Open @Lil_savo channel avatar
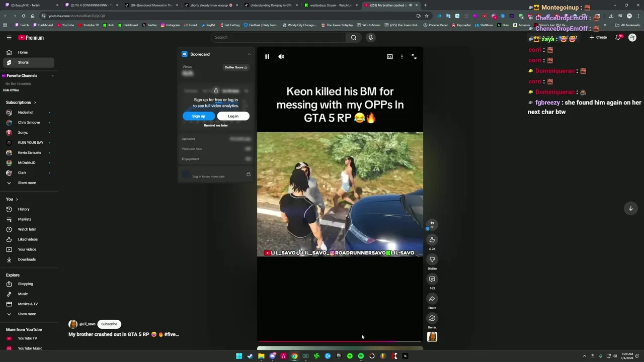 click(73, 324)
